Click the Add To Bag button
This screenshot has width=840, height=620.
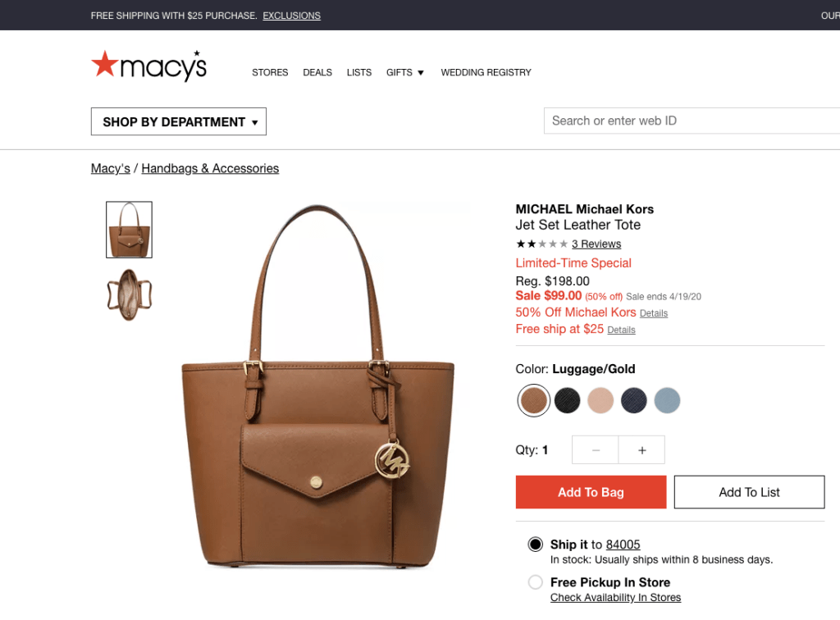tap(591, 492)
